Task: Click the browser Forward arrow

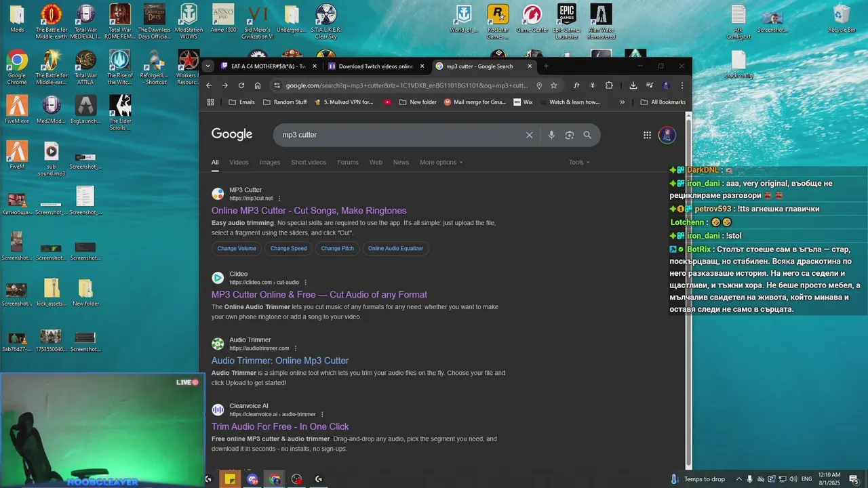Action: click(x=225, y=85)
